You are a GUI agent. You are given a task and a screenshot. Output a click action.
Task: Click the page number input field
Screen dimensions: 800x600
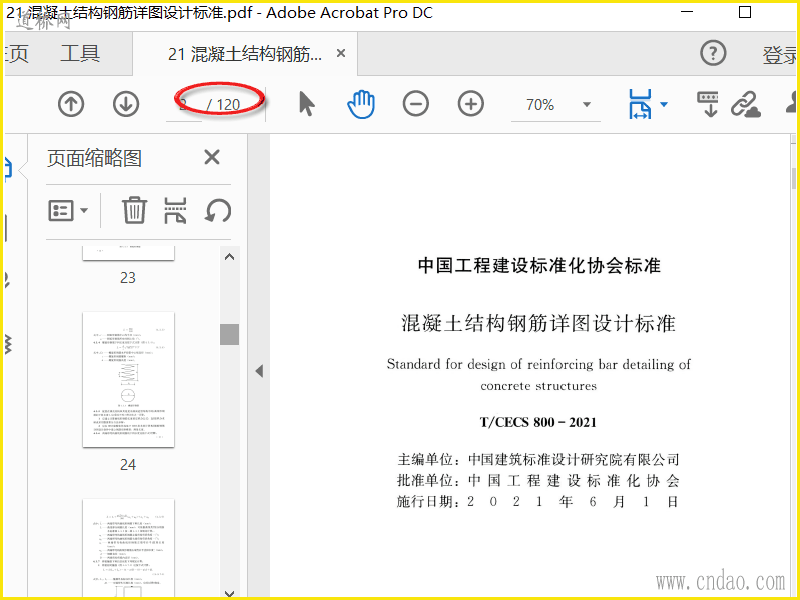(x=184, y=105)
